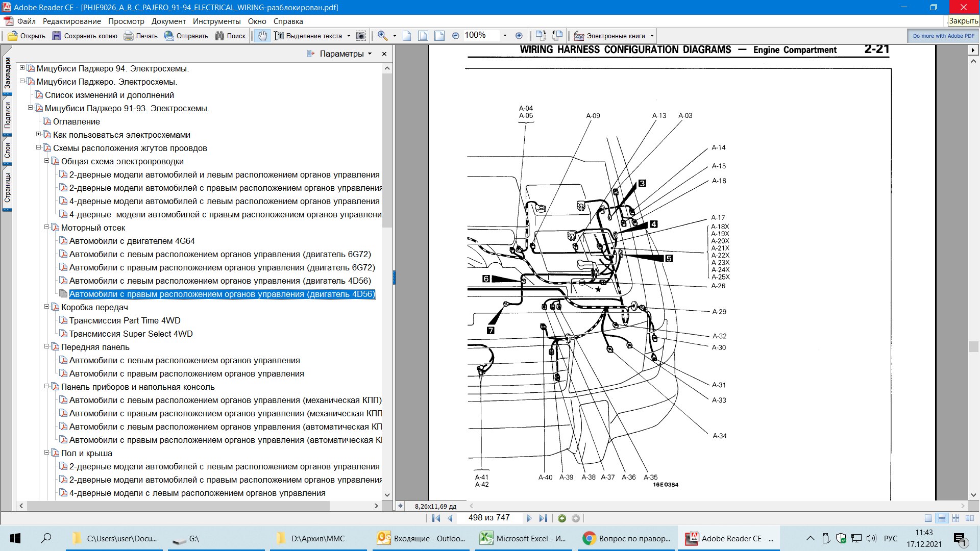Go to the first page of the document
This screenshot has height=551, width=980.
[435, 518]
